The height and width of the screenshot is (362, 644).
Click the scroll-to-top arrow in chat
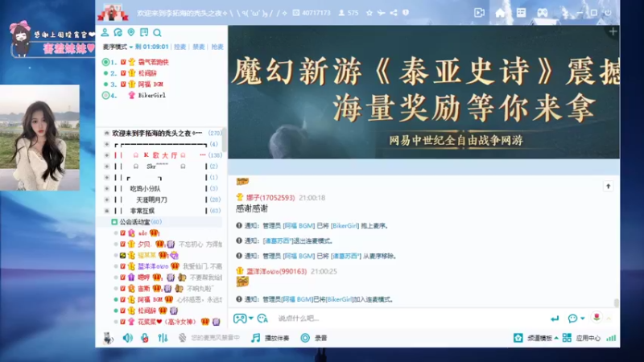pos(609,187)
